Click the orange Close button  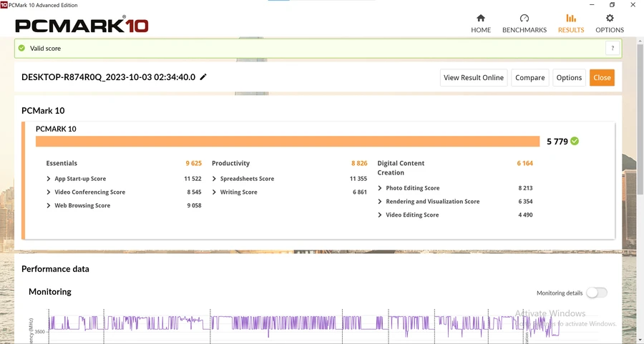[x=602, y=77]
